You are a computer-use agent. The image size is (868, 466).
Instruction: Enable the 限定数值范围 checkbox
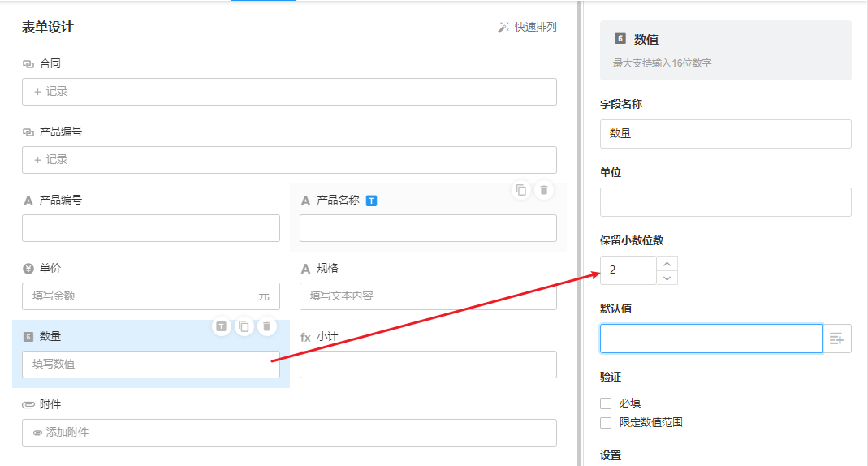click(606, 423)
